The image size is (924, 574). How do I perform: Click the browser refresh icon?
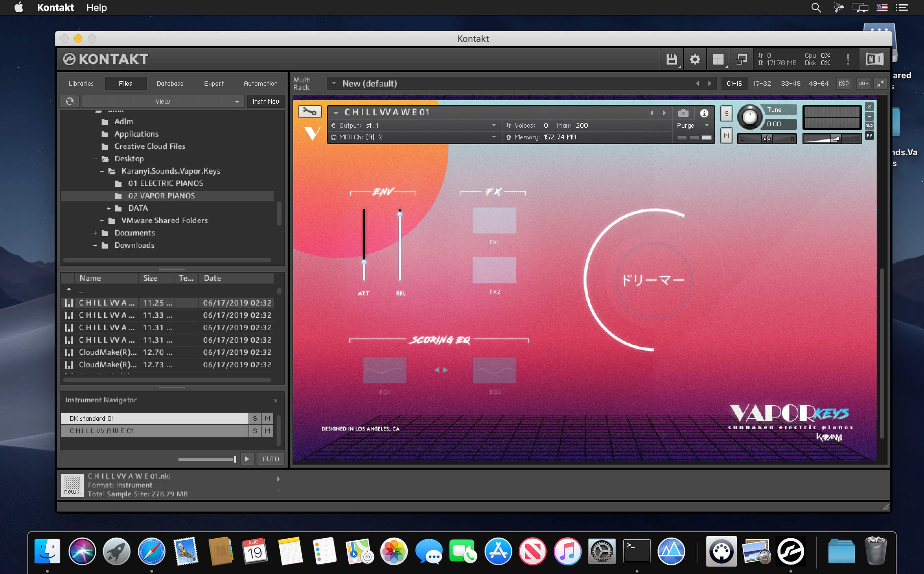point(70,101)
